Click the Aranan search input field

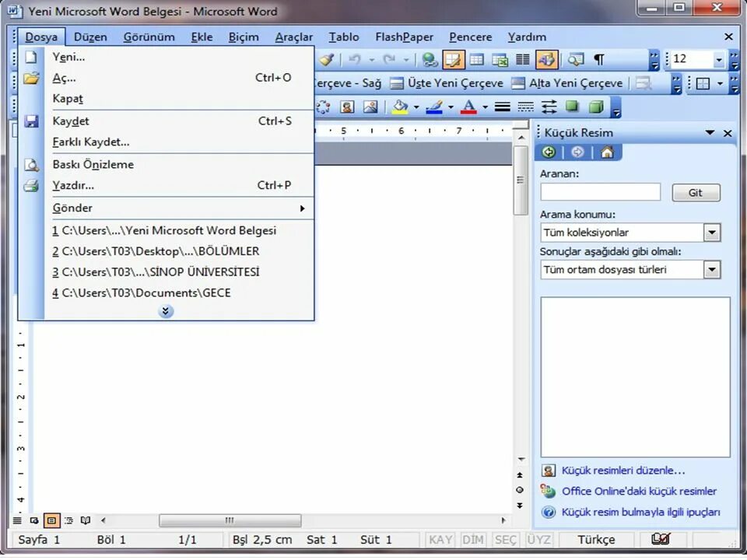(x=601, y=192)
